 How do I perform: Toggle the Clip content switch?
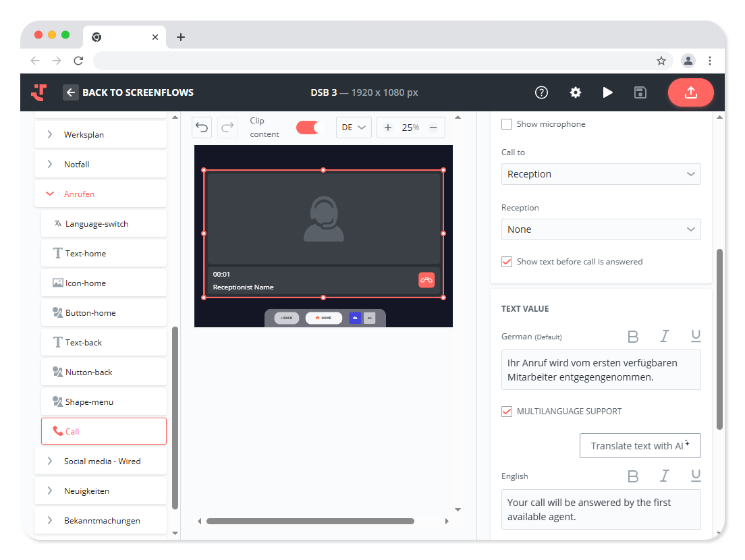(x=310, y=128)
